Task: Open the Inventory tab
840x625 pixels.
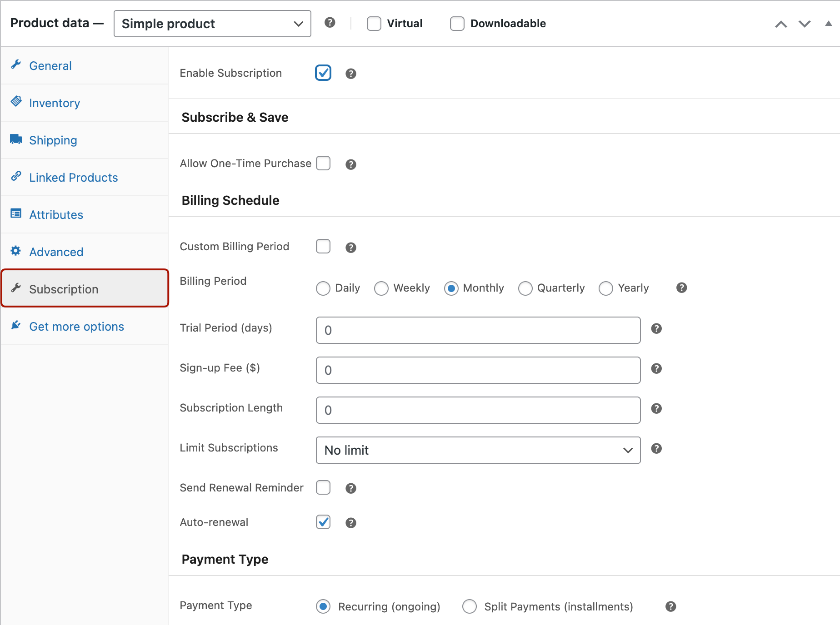Action: (55, 103)
